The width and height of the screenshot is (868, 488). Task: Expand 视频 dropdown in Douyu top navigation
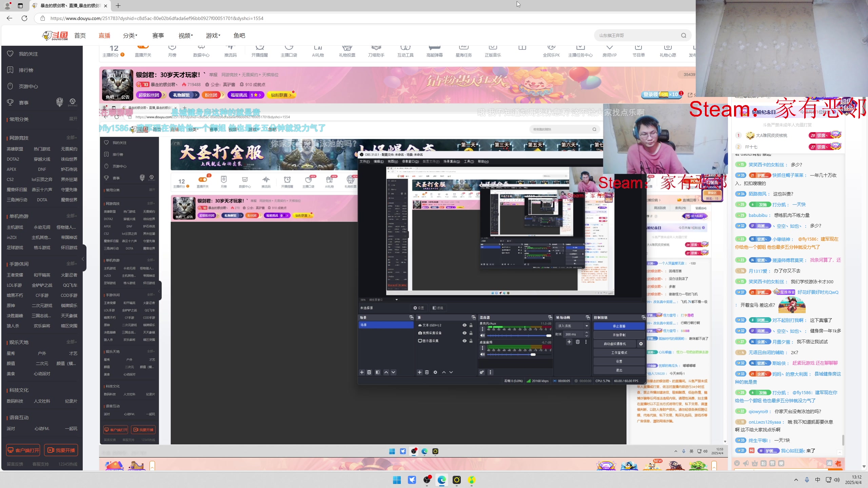[186, 36]
